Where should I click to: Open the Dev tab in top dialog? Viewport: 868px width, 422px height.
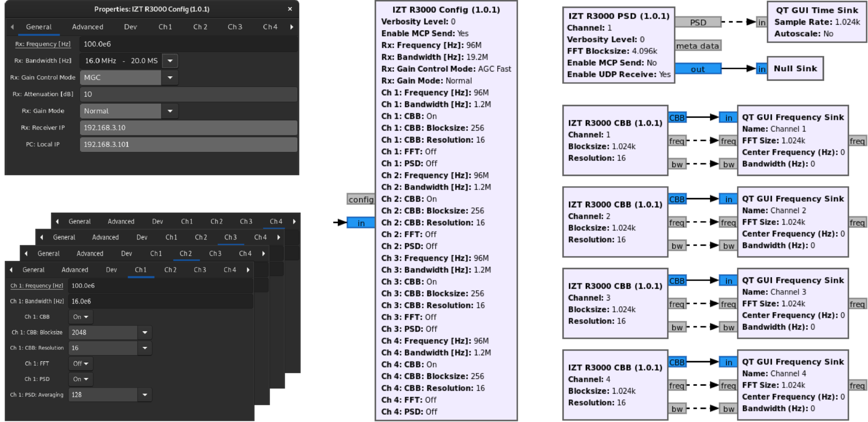(130, 27)
